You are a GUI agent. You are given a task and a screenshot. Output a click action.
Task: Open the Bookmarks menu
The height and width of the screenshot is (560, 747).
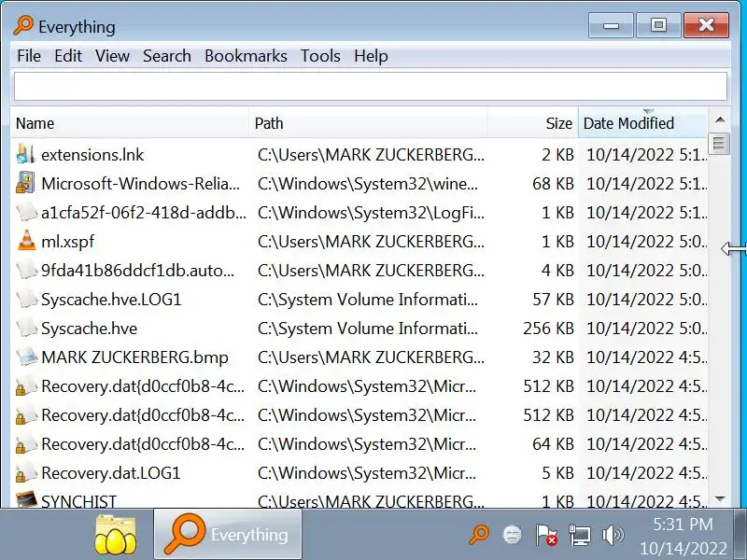(x=246, y=56)
